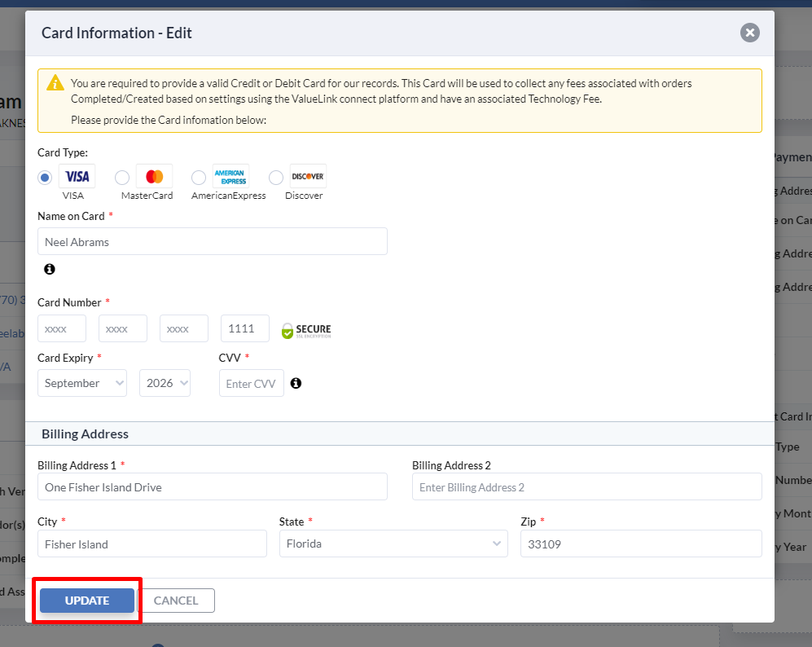Click the third card number segment field
812x647 pixels.
[x=184, y=328]
